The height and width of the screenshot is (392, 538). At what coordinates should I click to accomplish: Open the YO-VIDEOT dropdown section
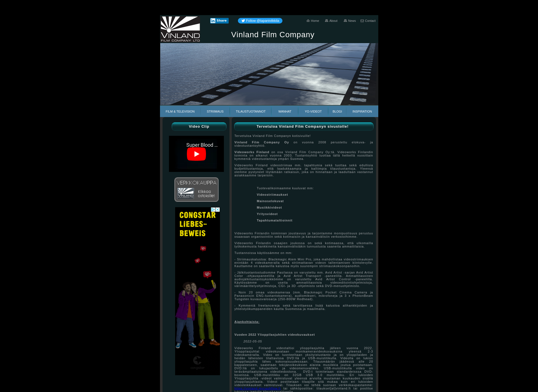coord(314,111)
